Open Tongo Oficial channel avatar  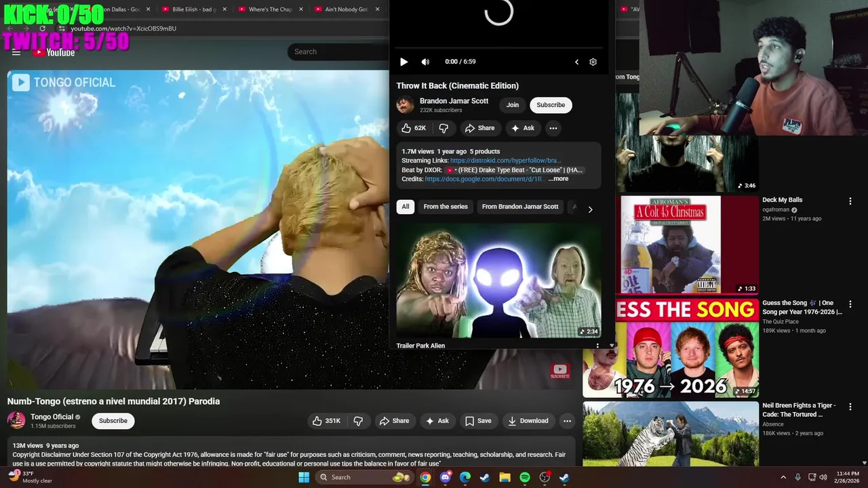pyautogui.click(x=16, y=420)
